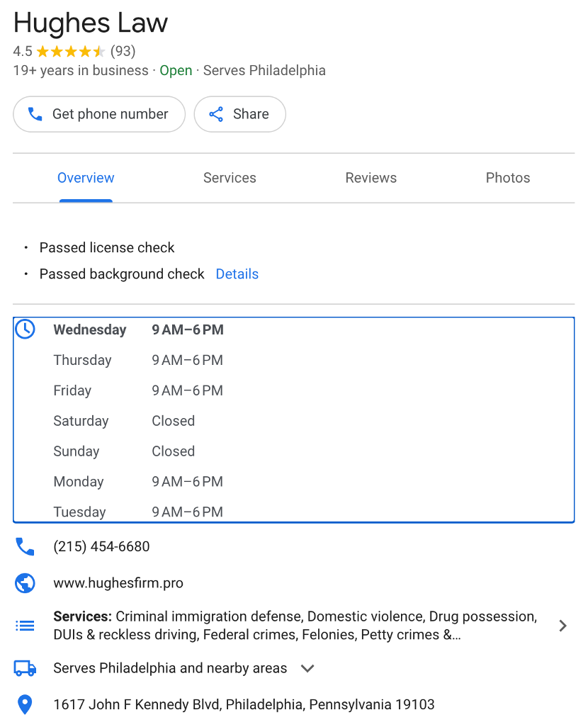Image resolution: width=588 pixels, height=727 pixels.
Task: Click Serves Philadelphia and nearby areas text
Action: [x=170, y=668]
